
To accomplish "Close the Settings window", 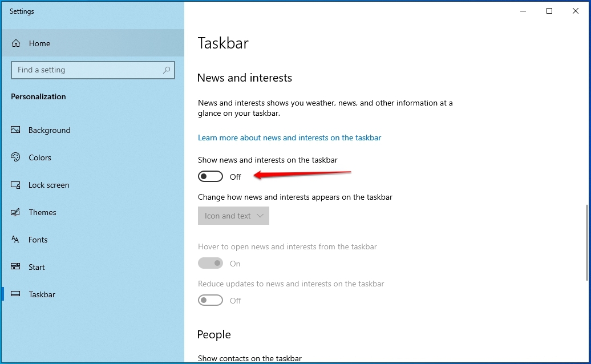I will pyautogui.click(x=576, y=11).
